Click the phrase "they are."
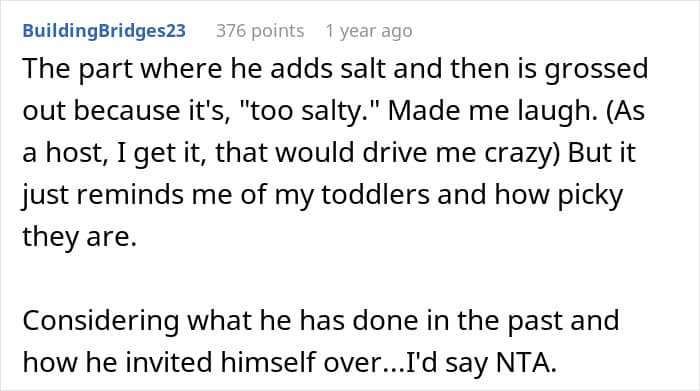Screen dimensions: 700x391 [79, 237]
